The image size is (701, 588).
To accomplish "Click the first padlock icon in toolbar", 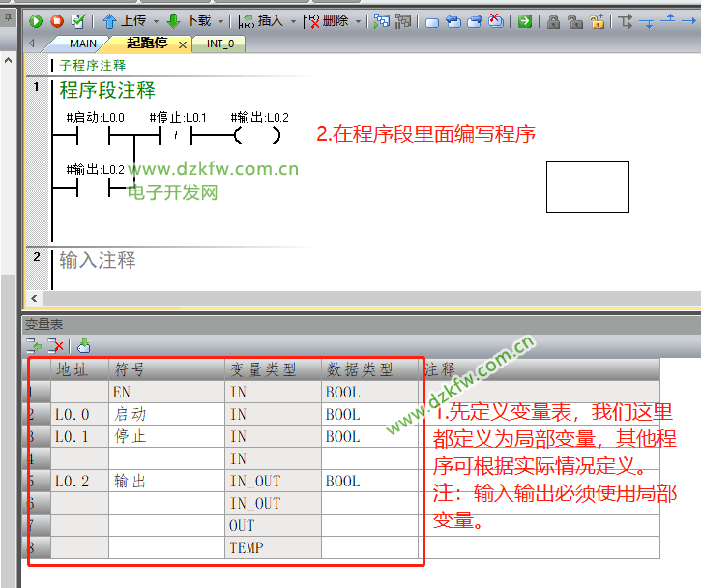I will point(553,20).
